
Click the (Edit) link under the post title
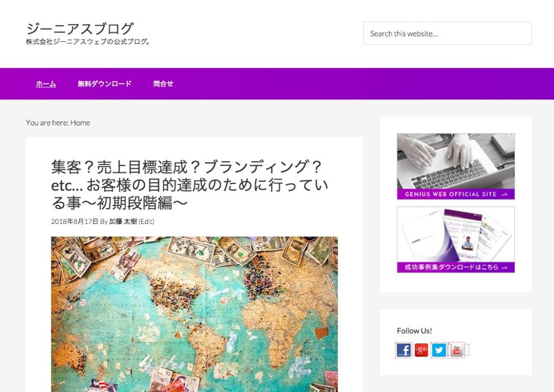pos(146,222)
